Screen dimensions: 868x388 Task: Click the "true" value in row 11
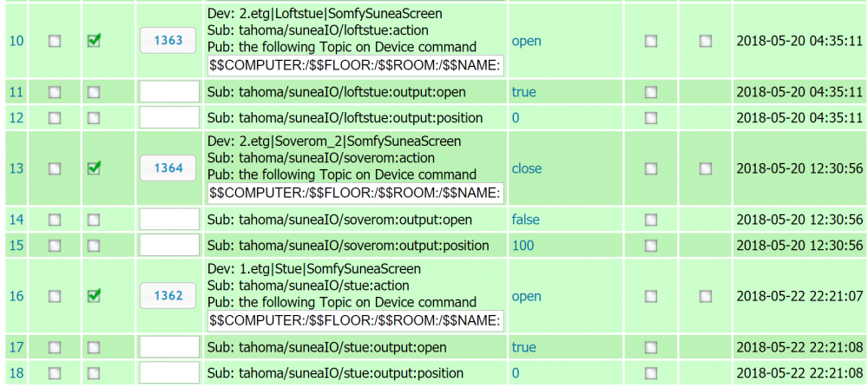523,92
